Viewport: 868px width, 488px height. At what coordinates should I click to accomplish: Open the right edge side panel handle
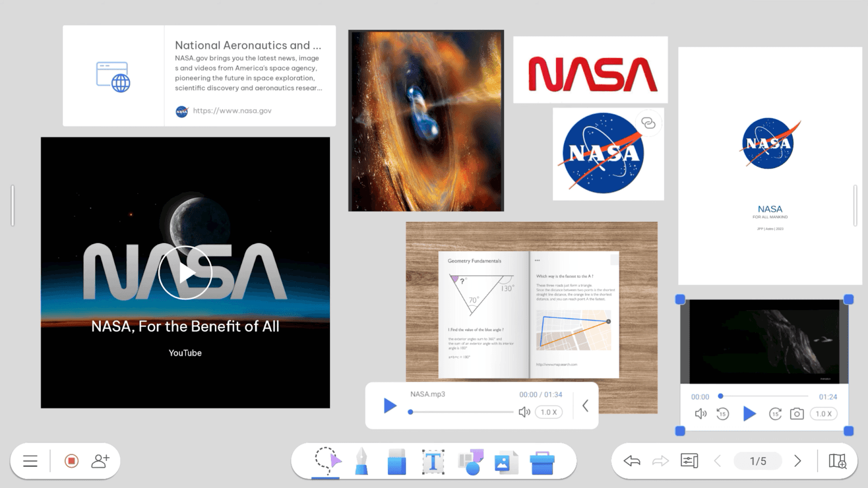856,206
